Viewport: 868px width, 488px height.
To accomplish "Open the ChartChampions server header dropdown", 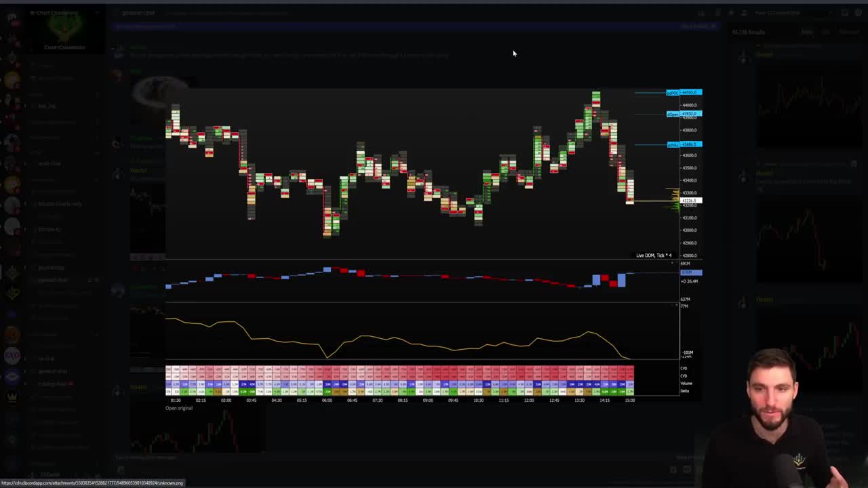I will tap(64, 13).
